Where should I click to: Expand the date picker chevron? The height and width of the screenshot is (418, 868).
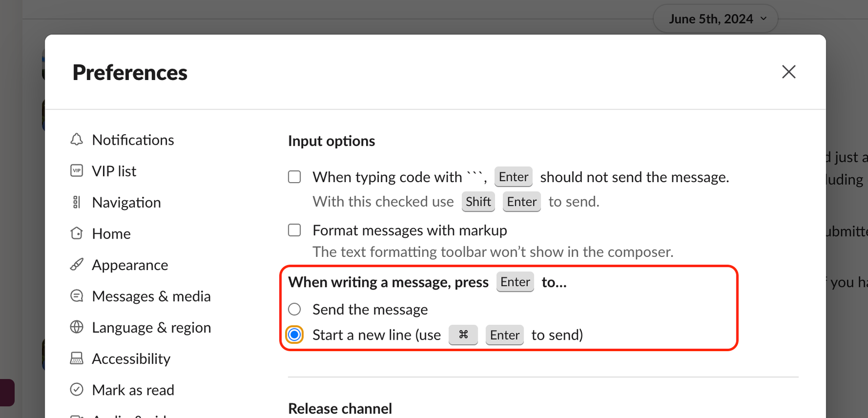pyautogui.click(x=763, y=18)
